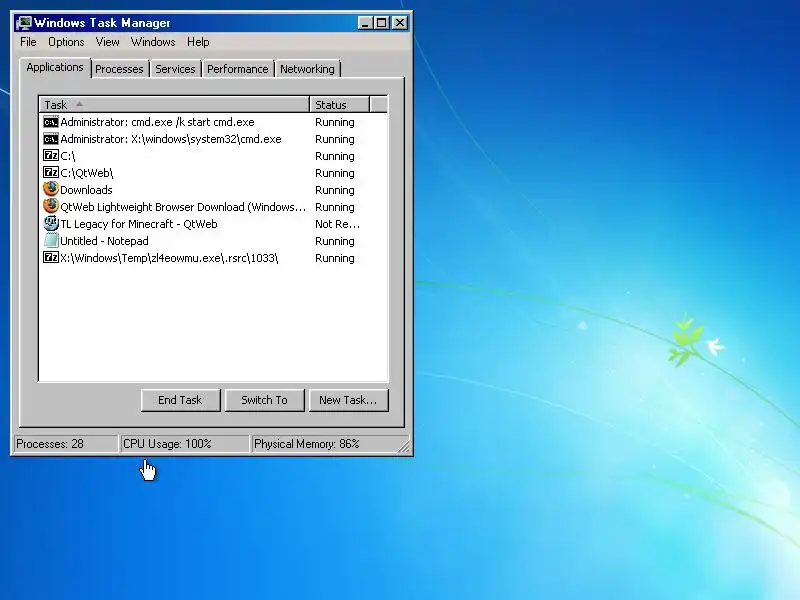The height and width of the screenshot is (600, 800).
Task: Select 'Administrator: cmd.exe /k start cmd.exe' task
Action: [157, 122]
